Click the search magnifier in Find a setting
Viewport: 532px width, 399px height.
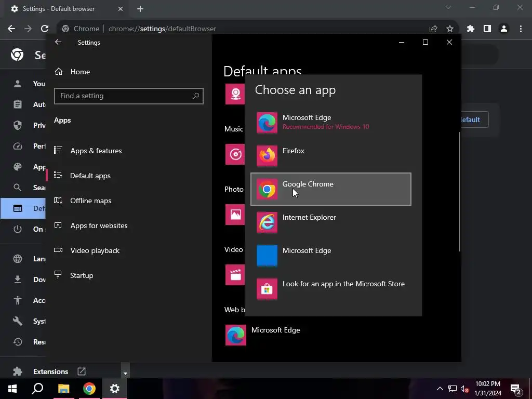point(196,96)
